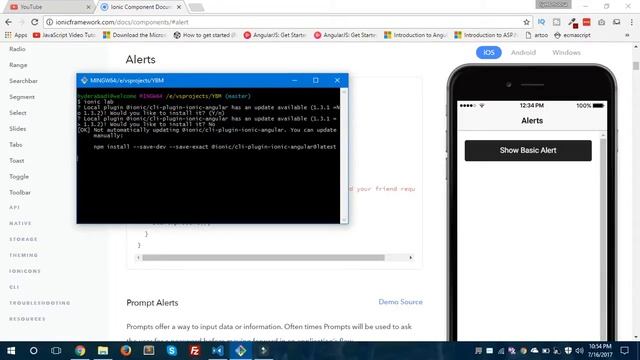Viewport: 640px width, 360px height.
Task: Open File Explorer from the taskbar
Action: [x=103, y=351]
